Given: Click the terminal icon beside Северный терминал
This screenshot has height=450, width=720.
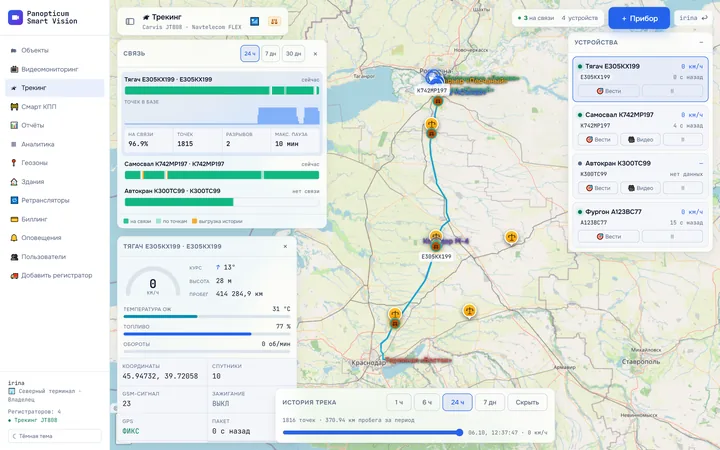Looking at the screenshot, I should coord(11,391).
